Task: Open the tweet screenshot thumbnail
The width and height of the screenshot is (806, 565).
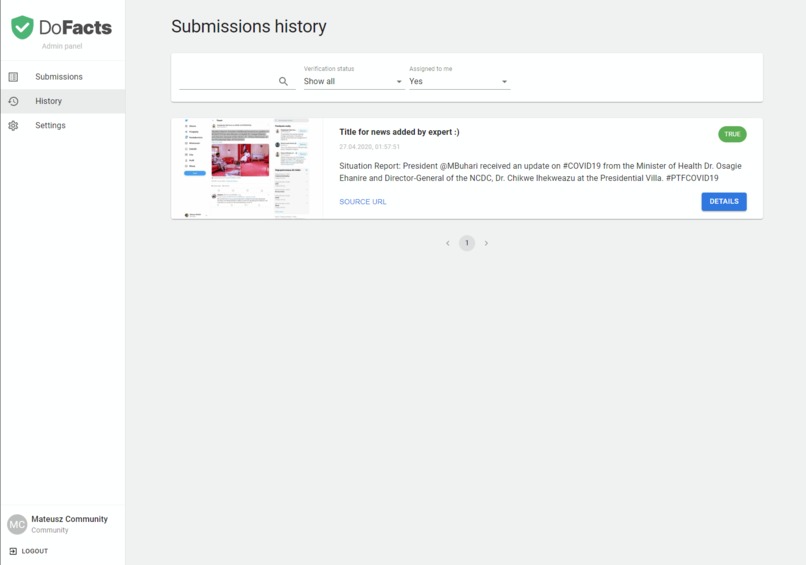Action: pos(247,169)
